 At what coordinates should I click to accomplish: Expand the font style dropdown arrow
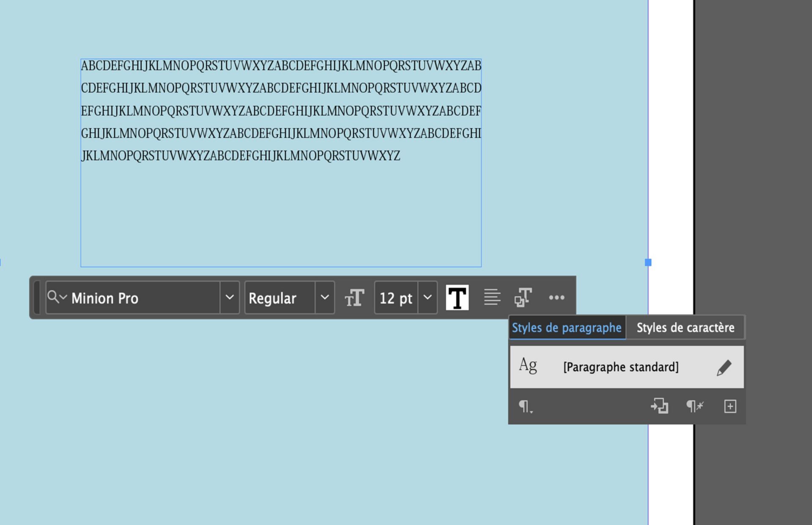pos(325,298)
